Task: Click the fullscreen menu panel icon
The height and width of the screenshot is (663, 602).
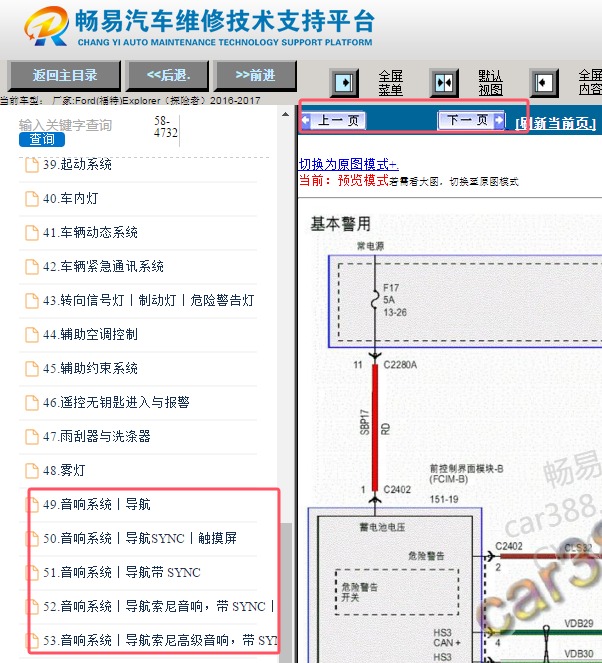Action: (x=344, y=83)
